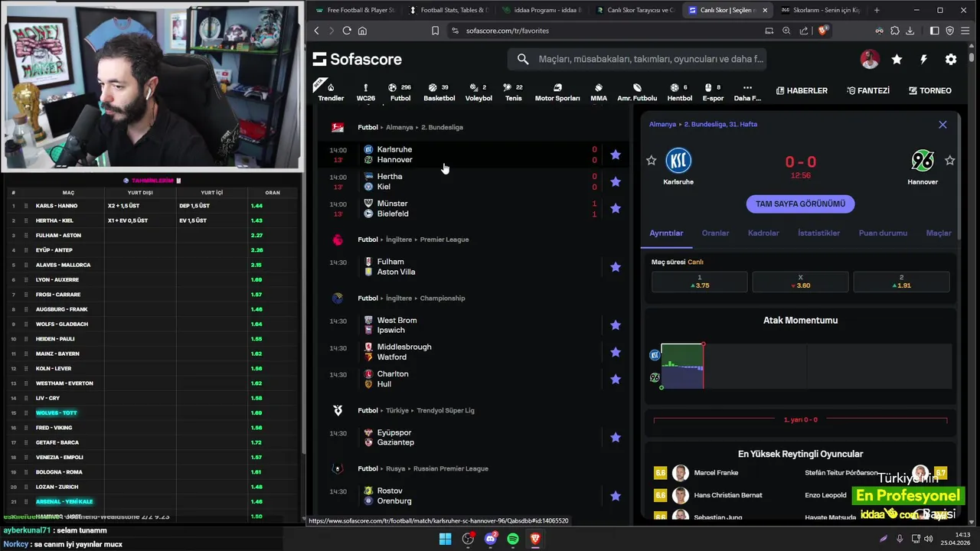This screenshot has width=980, height=551.
Task: Toggle favorite star for Eyüpspor–Gaziantep
Action: tap(616, 438)
